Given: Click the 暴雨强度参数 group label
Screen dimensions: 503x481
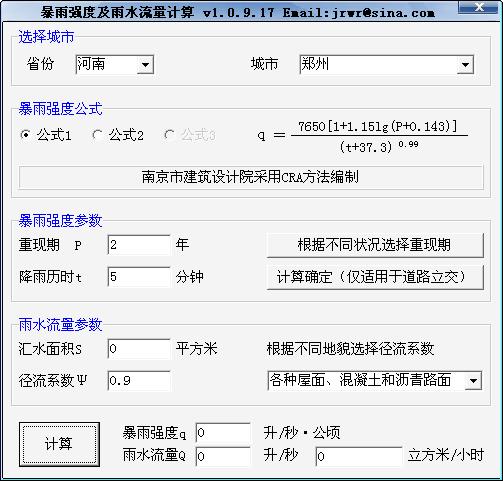Looking at the screenshot, I should click(x=60, y=221).
